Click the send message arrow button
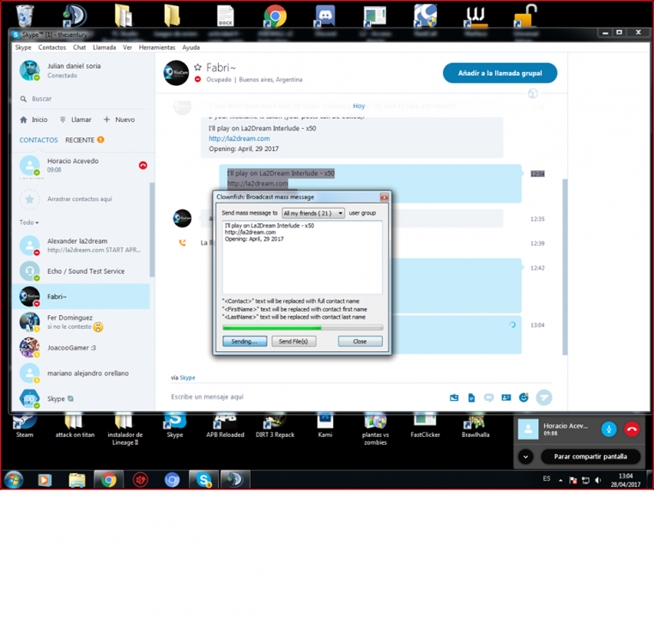 [544, 397]
